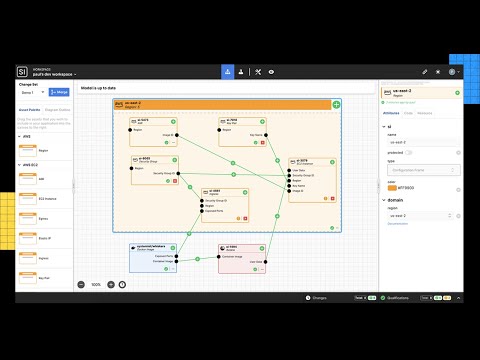Image resolution: width=480 pixels, height=360 pixels.
Task: Select the EC2 Instance asset in palette
Action: click(28, 199)
